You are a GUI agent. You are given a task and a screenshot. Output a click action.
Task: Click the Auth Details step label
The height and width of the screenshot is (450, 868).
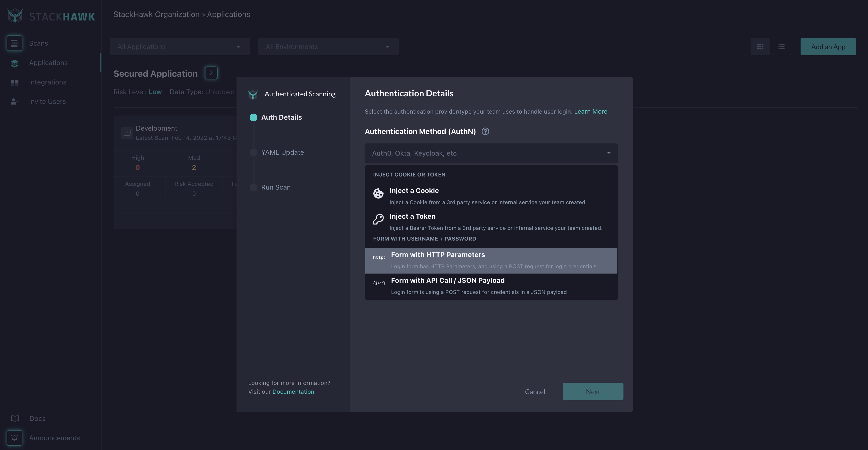coord(281,117)
